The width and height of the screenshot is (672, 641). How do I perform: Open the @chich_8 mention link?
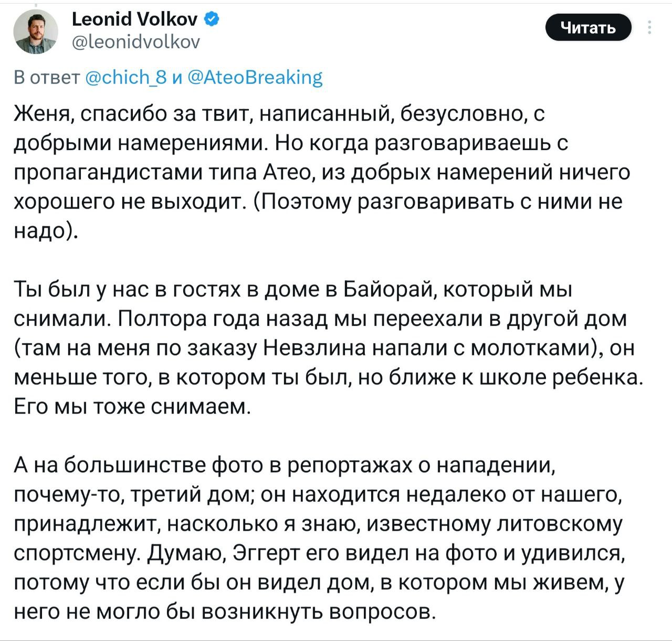[125, 78]
